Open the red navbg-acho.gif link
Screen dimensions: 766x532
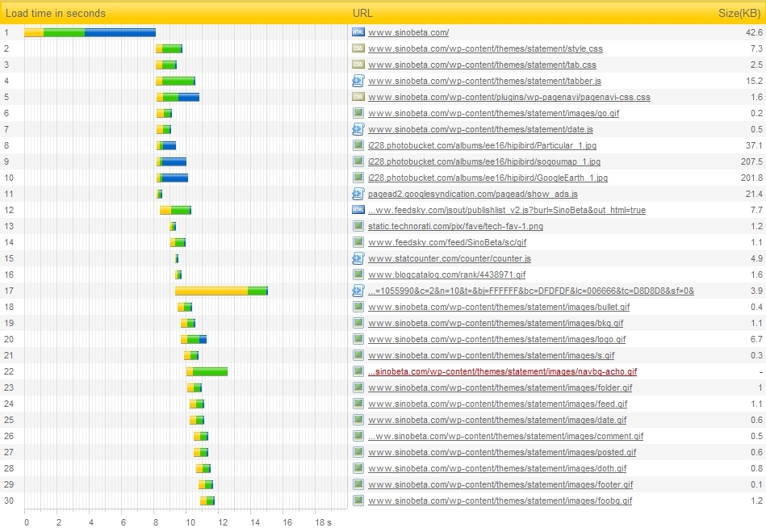(502, 371)
